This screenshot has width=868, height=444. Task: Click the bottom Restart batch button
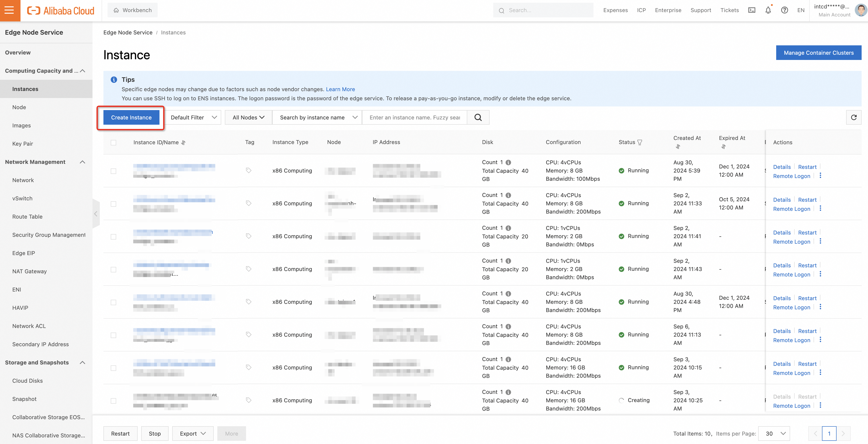(120, 434)
